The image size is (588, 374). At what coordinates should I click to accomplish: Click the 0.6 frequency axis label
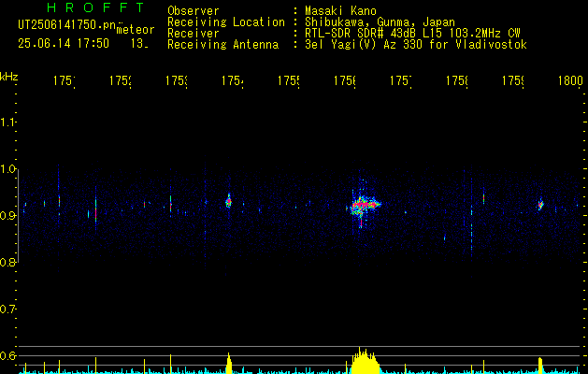[x=7, y=355]
